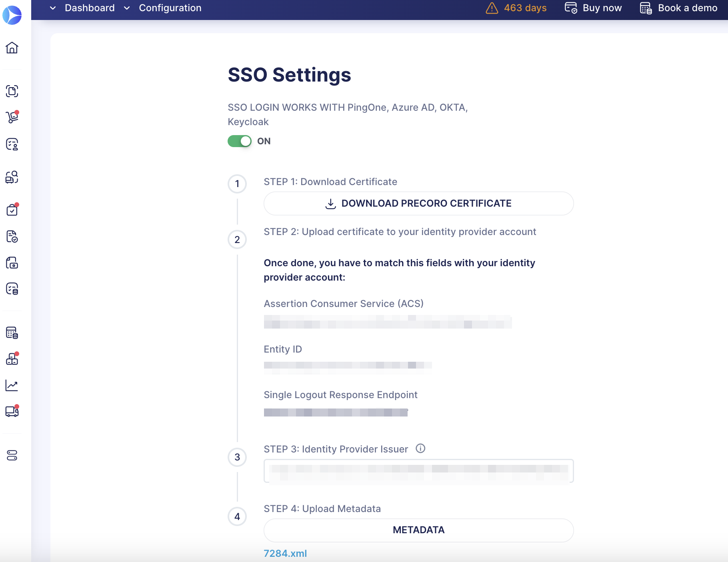Expand the chevron before Configuration
Viewport: 728px width, 562px height.
point(127,8)
